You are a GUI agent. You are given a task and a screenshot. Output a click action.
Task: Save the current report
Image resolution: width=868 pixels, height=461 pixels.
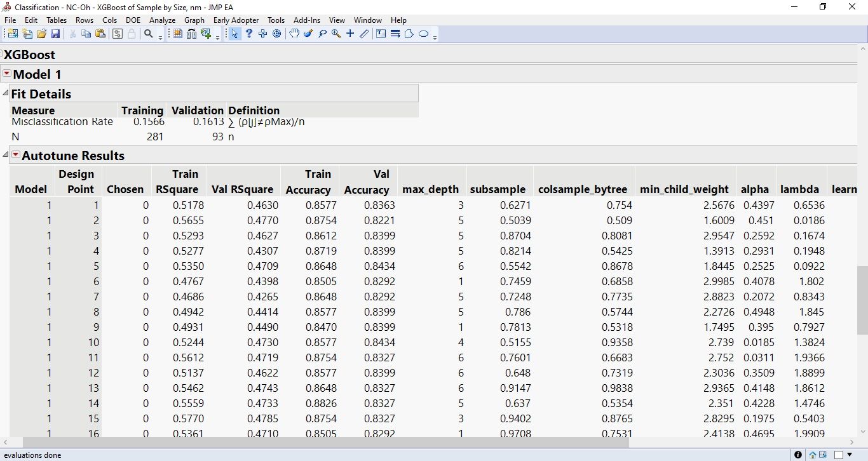click(55, 34)
